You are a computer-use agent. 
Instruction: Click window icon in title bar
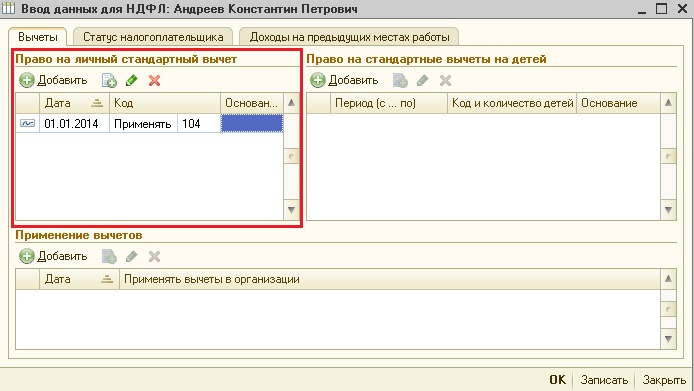click(x=8, y=8)
